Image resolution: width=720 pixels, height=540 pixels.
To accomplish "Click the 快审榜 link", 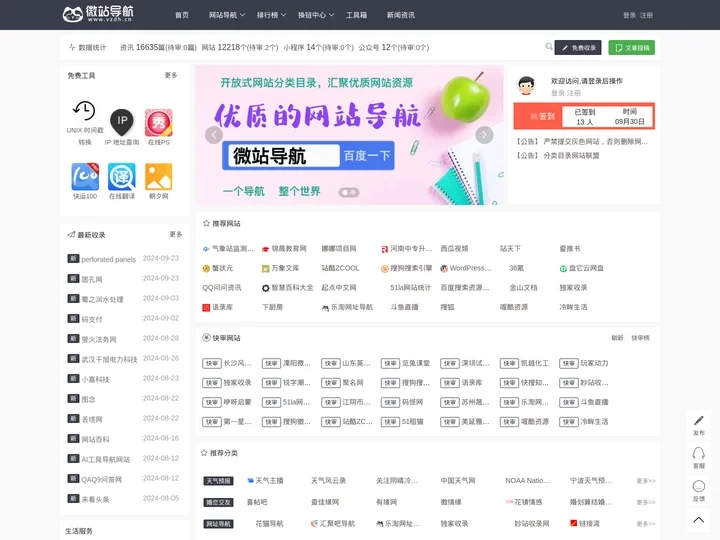I will click(x=640, y=338).
